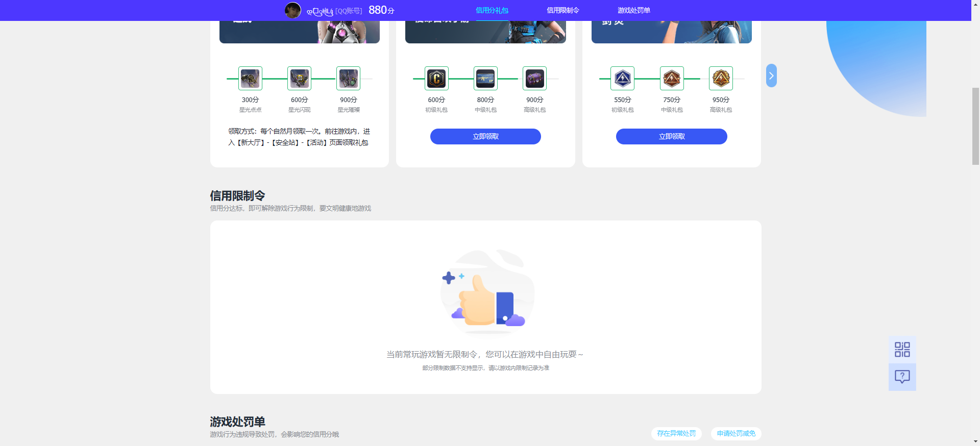Open the 750分 中级礼包 badge icon
Viewport: 980px width, 446px height.
tap(672, 79)
